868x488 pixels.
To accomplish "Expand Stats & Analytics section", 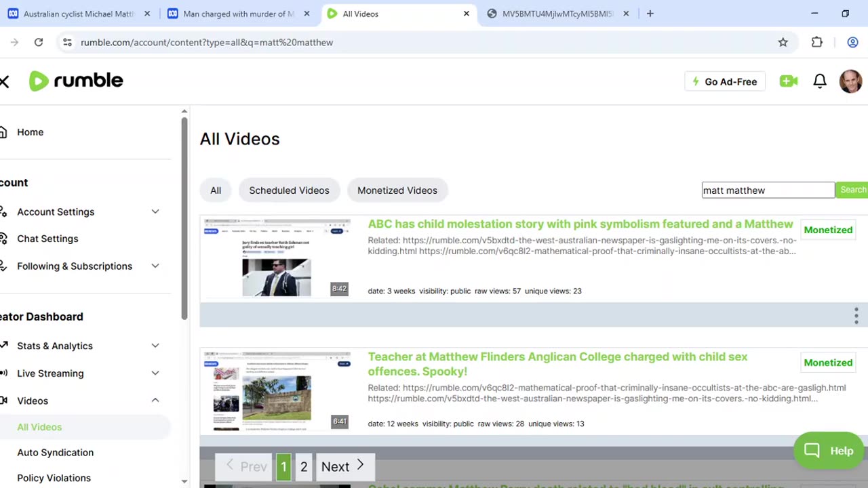I will coord(155,346).
